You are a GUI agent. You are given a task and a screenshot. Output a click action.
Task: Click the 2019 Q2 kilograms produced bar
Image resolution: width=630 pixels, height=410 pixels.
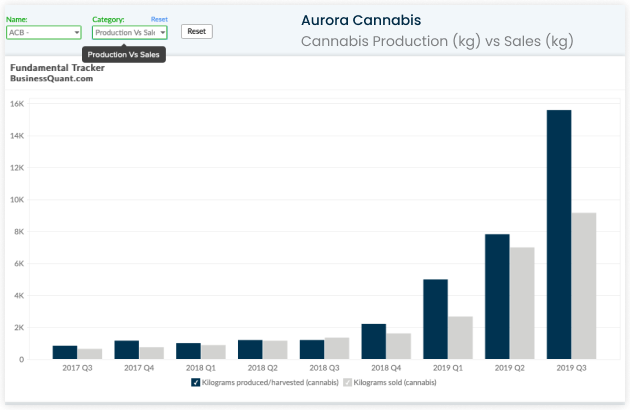click(x=497, y=297)
